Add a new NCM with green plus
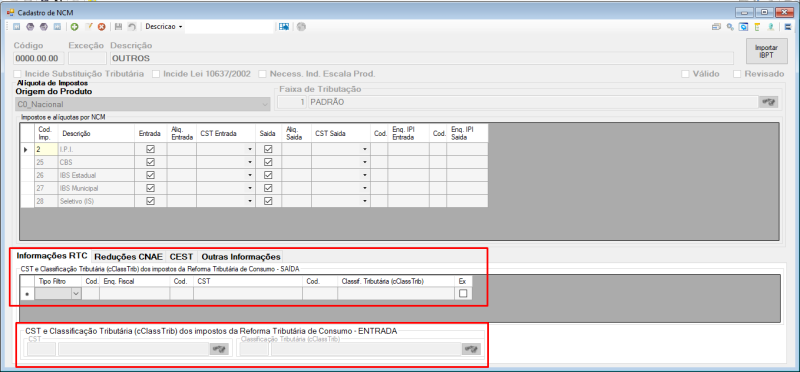 pos(74,27)
